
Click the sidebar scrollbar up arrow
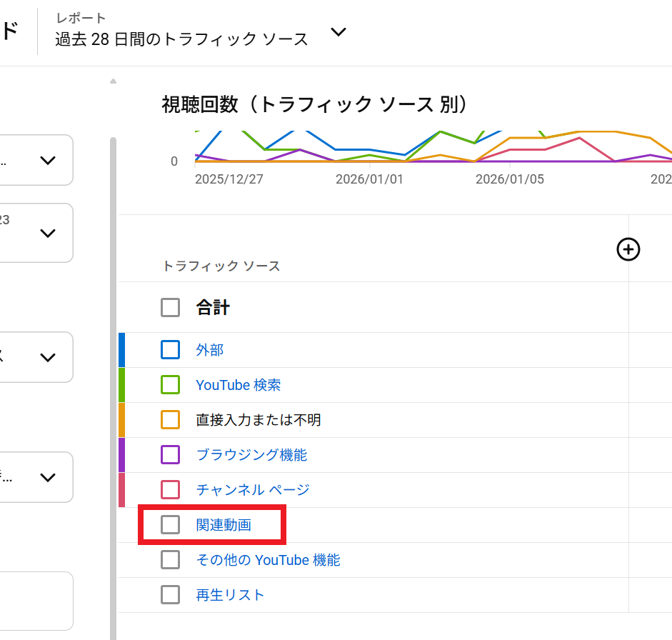pyautogui.click(x=113, y=81)
